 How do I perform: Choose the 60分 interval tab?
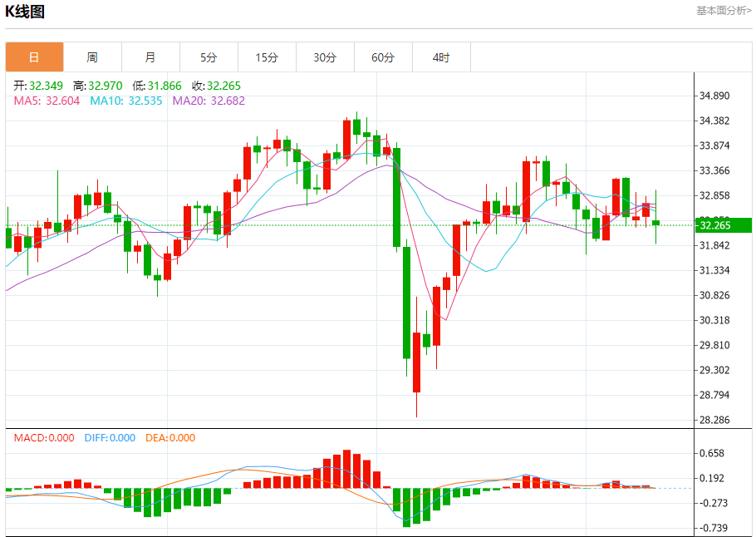(x=383, y=57)
